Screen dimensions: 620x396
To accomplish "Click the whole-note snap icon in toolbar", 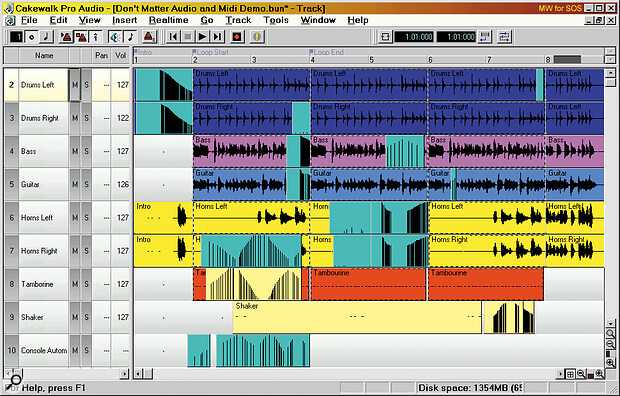I will pos(31,37).
